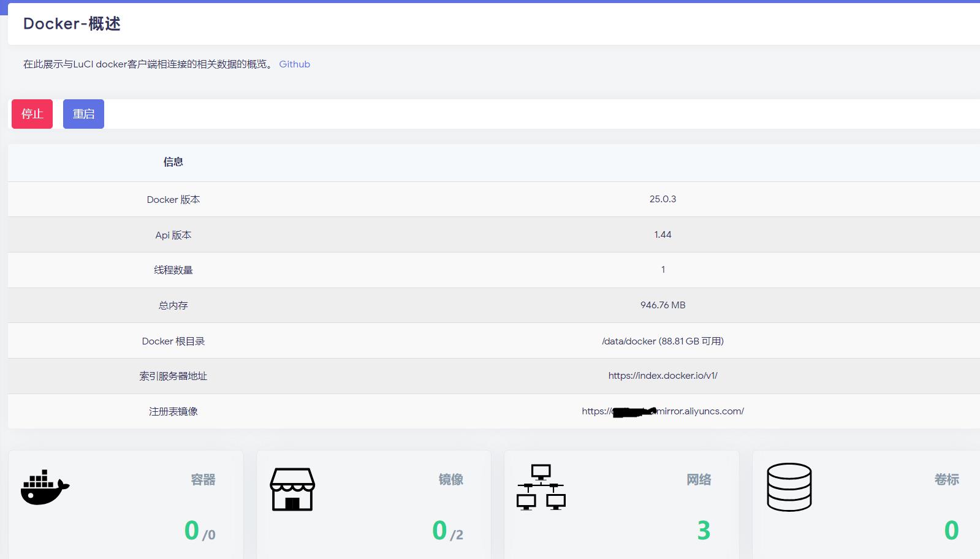The height and width of the screenshot is (559, 980).
Task: Click the red 停止 stop button
Action: (x=32, y=114)
